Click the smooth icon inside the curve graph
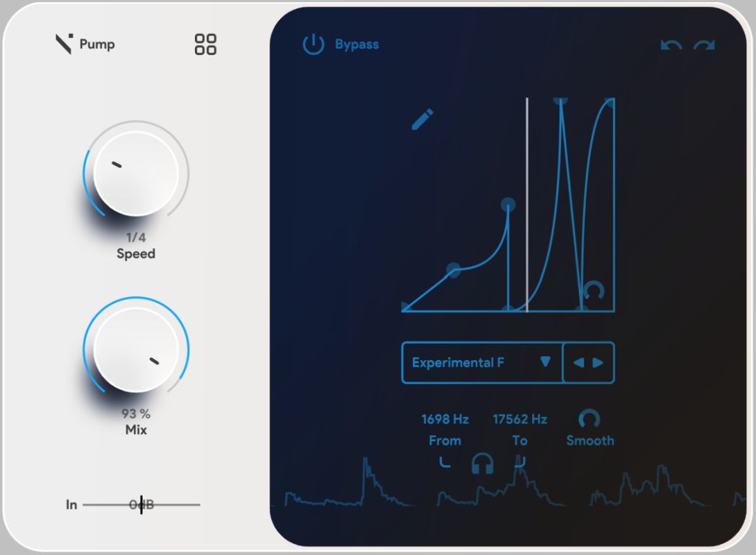756x555 pixels. (593, 289)
